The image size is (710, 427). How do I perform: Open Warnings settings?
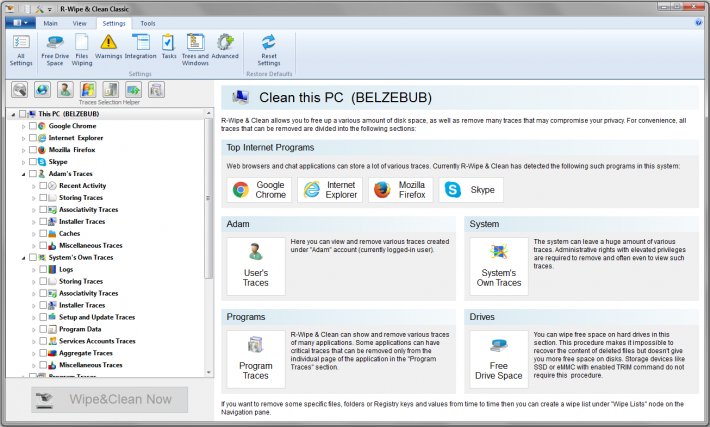[x=108, y=47]
